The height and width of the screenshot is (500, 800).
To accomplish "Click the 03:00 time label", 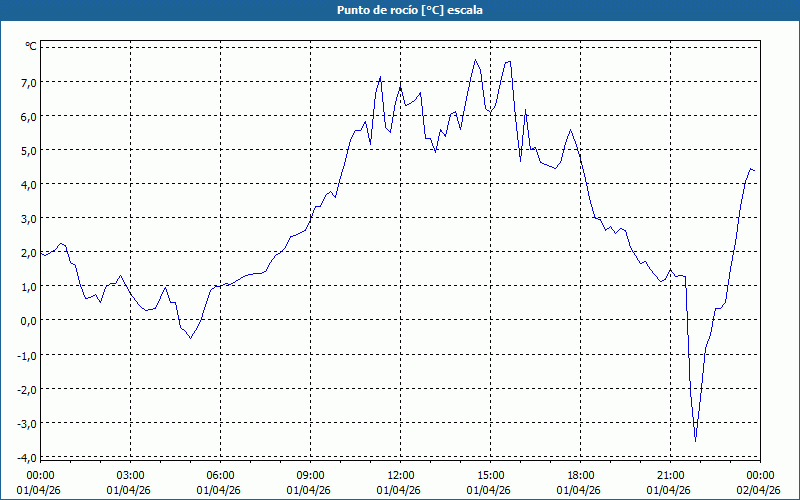I will [131, 475].
